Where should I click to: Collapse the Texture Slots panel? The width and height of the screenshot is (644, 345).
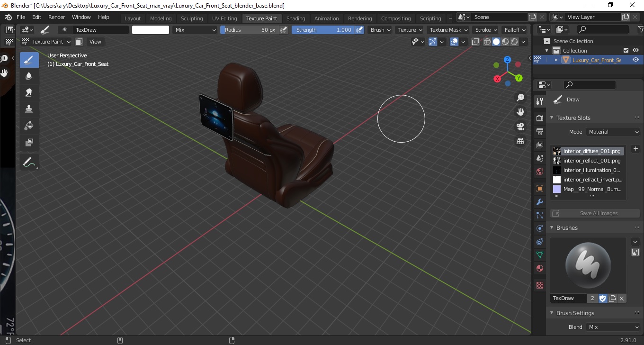(x=552, y=118)
